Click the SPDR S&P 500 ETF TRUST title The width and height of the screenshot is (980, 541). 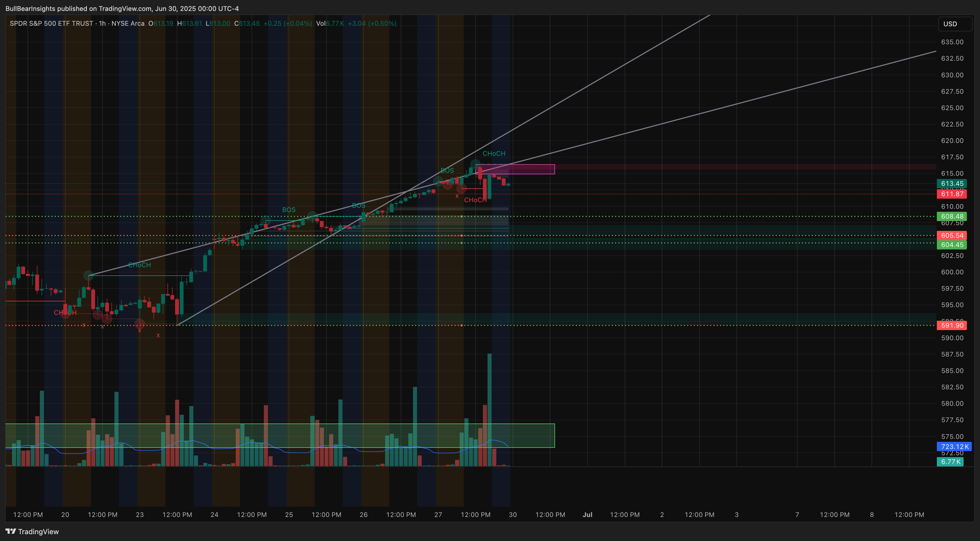click(x=51, y=23)
